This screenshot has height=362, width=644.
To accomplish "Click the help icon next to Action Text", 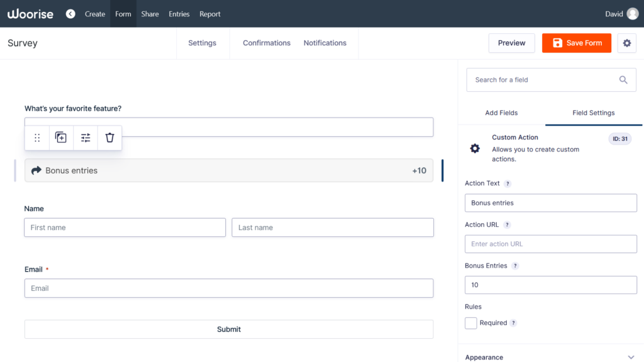I will pos(508,184).
